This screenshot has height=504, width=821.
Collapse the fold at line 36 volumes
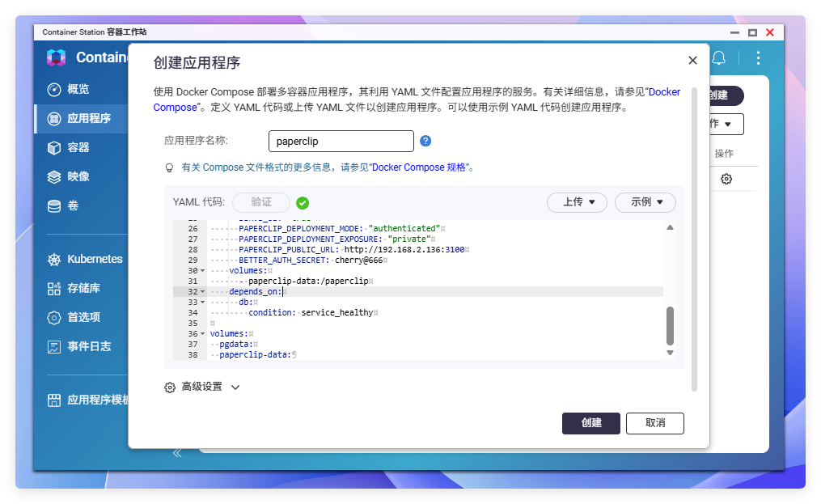pos(203,334)
